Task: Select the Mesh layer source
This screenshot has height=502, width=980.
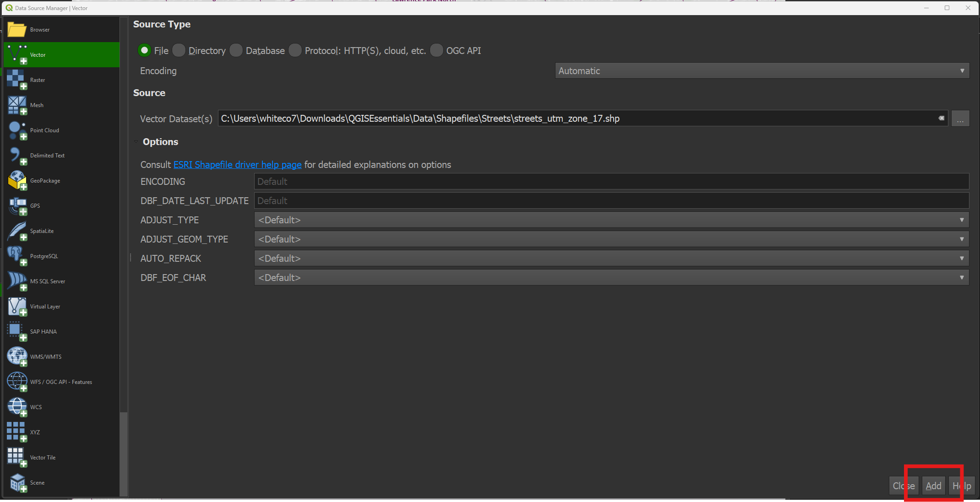Action: pos(61,105)
